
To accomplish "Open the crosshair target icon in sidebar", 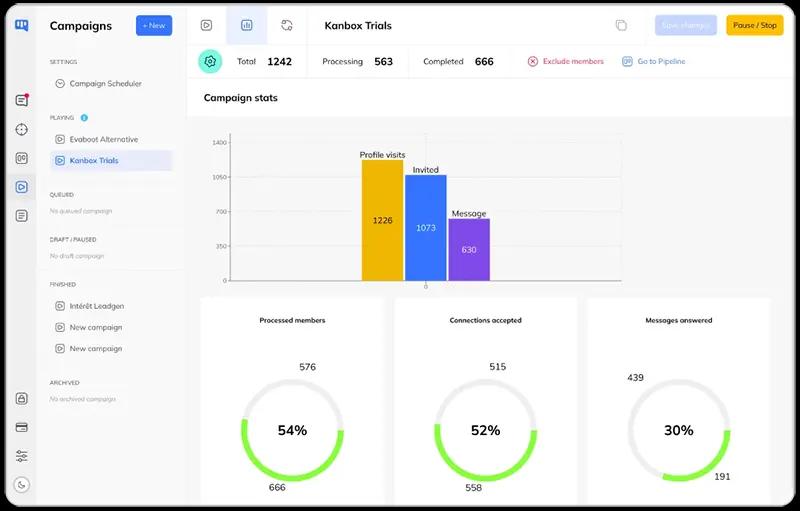I will pyautogui.click(x=21, y=130).
